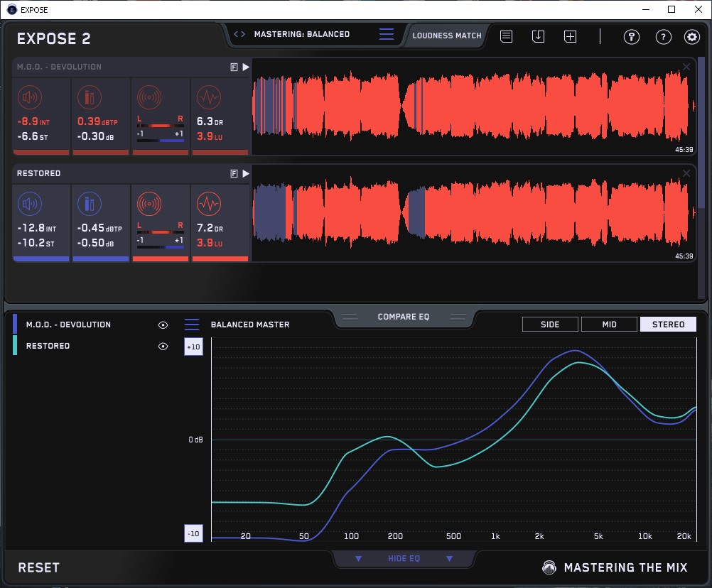This screenshot has height=588, width=712.
Task: Click the peak level icon in Restored track
Action: [90, 204]
